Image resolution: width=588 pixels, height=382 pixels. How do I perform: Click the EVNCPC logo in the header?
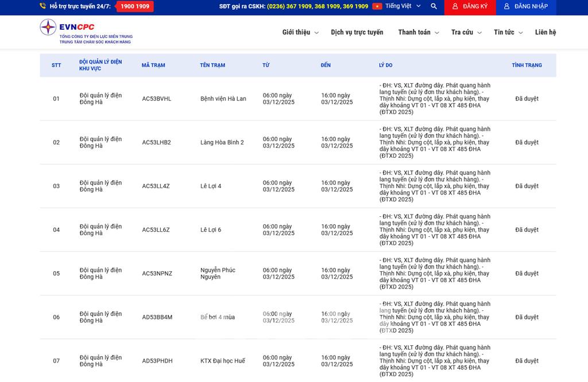(x=86, y=32)
